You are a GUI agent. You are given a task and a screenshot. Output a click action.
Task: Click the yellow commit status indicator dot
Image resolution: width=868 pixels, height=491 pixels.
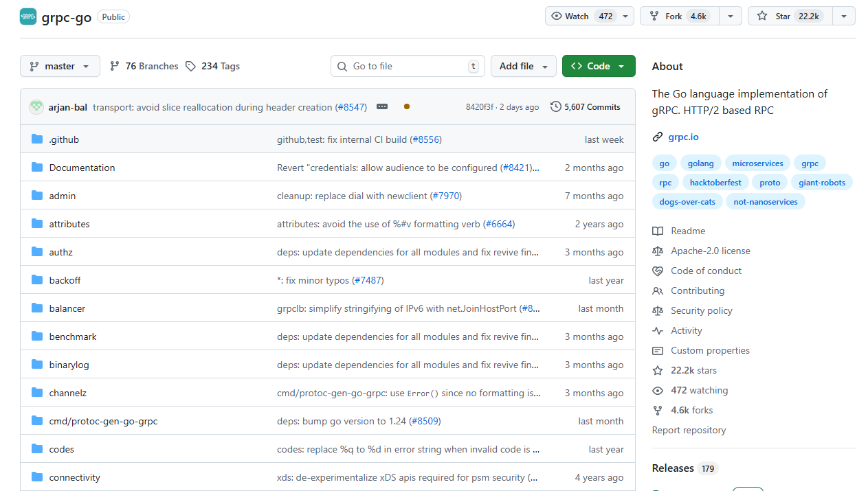coord(406,107)
